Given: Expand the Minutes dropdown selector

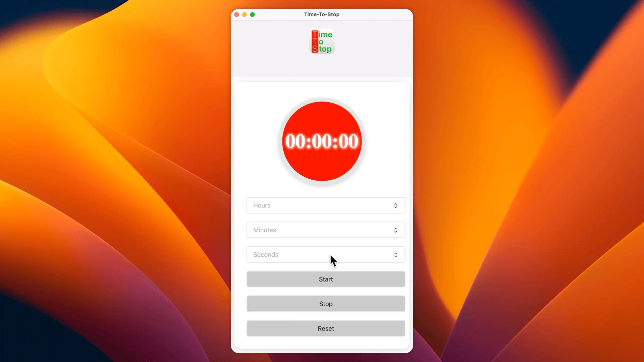Looking at the screenshot, I should point(395,230).
